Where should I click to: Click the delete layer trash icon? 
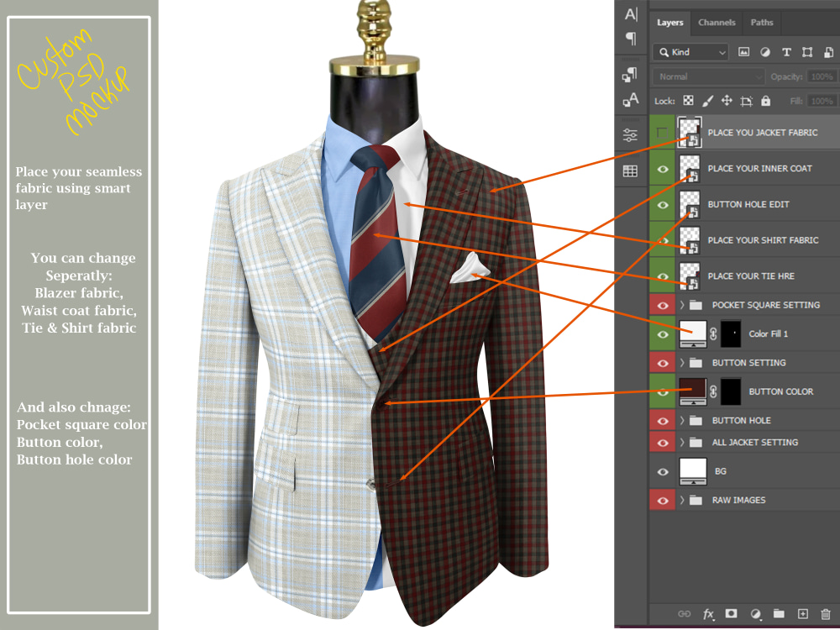coord(826,613)
